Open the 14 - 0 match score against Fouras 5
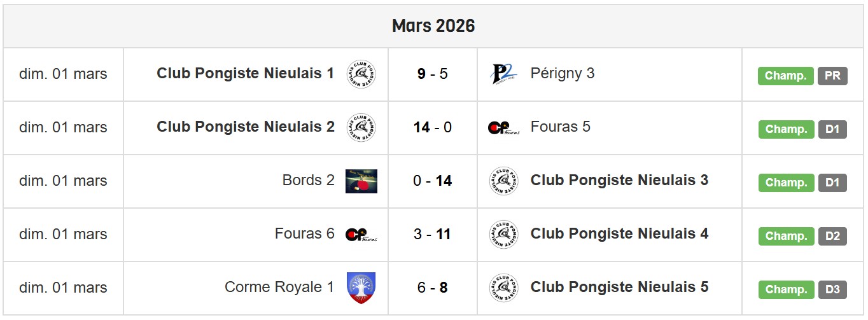 click(433, 127)
